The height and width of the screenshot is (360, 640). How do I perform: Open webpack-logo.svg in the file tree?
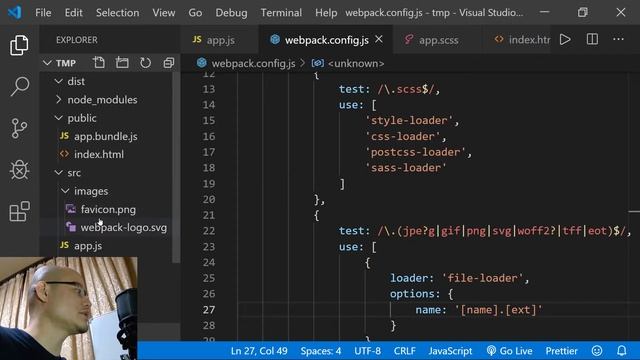click(x=123, y=227)
